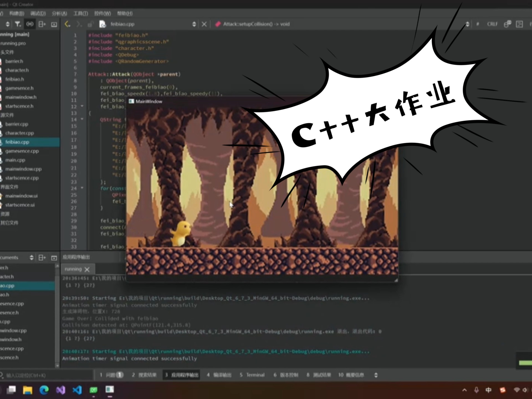
Task: Select startscence.h in the project tree
Action: (x=19, y=106)
